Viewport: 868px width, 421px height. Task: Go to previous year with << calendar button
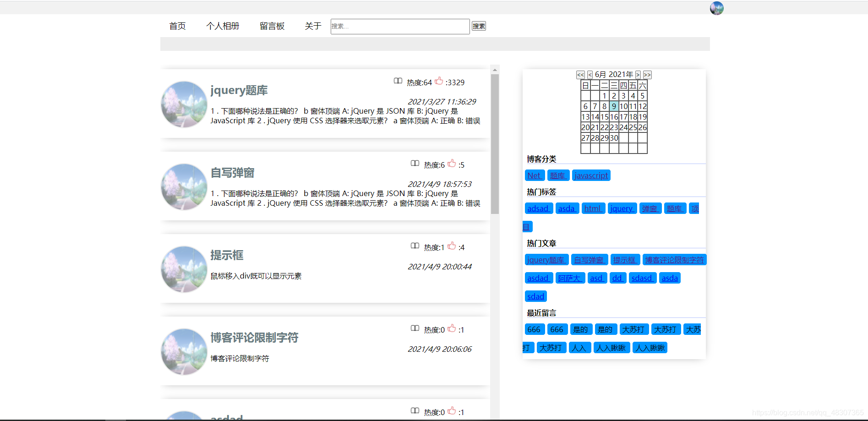pos(580,75)
